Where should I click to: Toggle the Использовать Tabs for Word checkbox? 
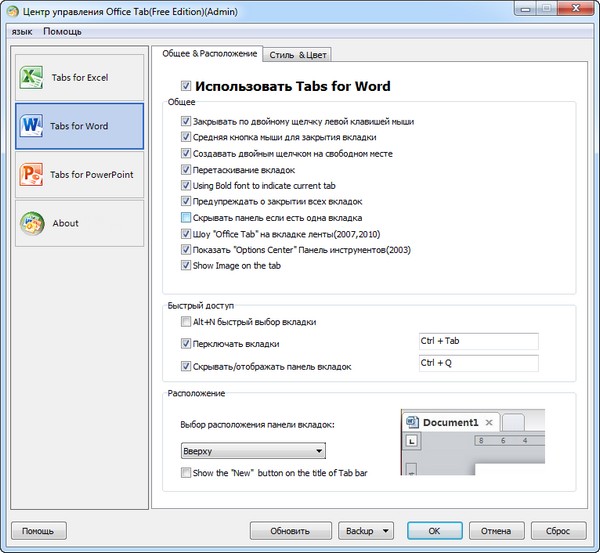pos(185,87)
